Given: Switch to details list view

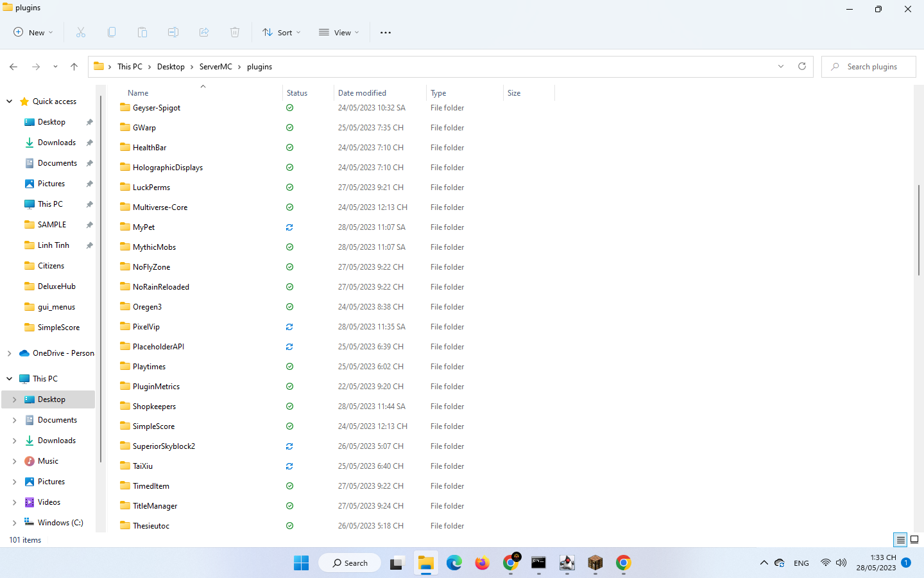Looking at the screenshot, I should coord(900,539).
